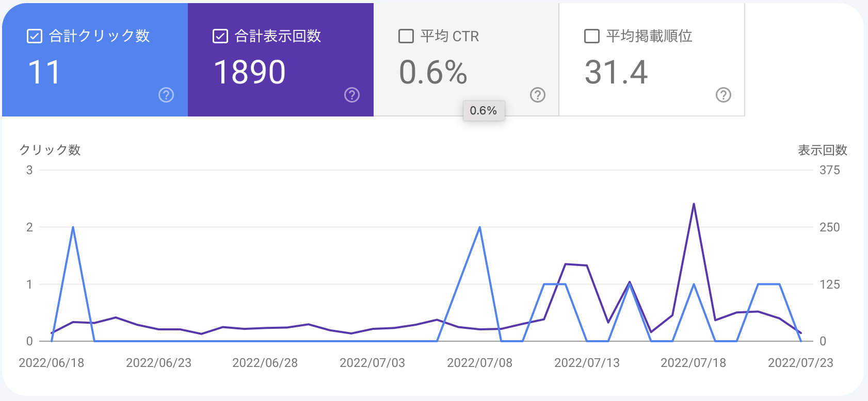
Task: Click the large 0.6% CTR value
Action: [433, 72]
